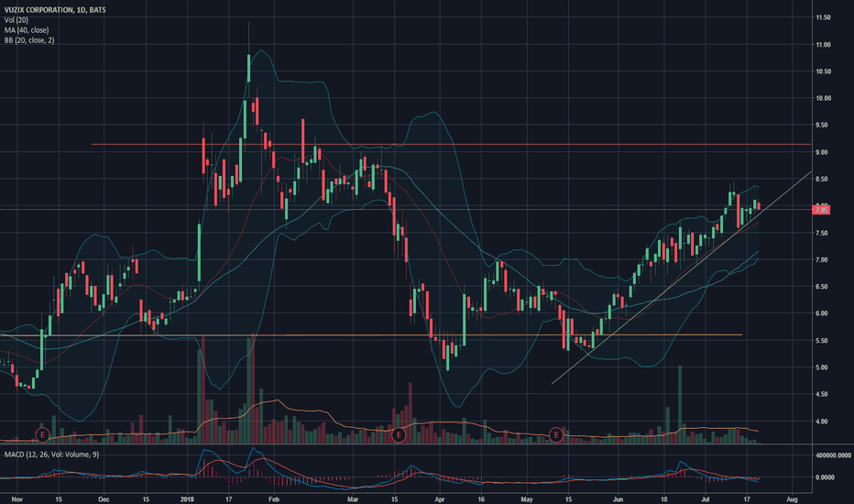This screenshot has width=854, height=504.
Task: Click the May date label on time axis
Action: (526, 499)
